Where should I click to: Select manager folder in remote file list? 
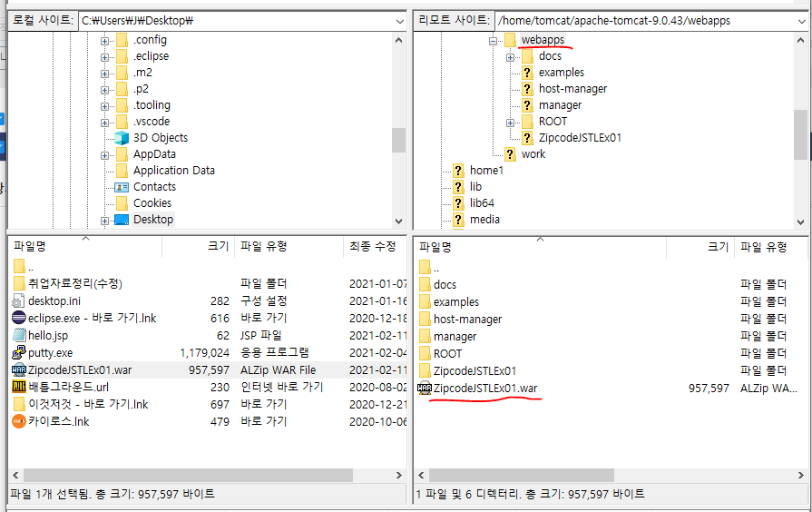click(455, 336)
